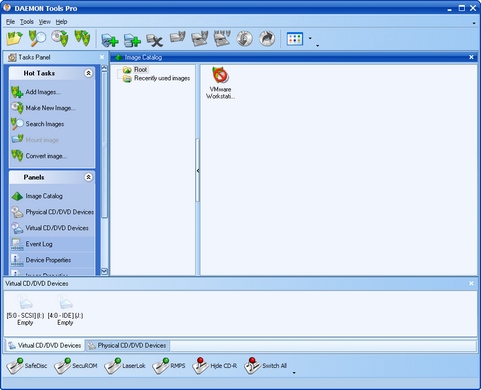Toggle SecuROM emulation switch
481x390 pixels.
click(76, 366)
